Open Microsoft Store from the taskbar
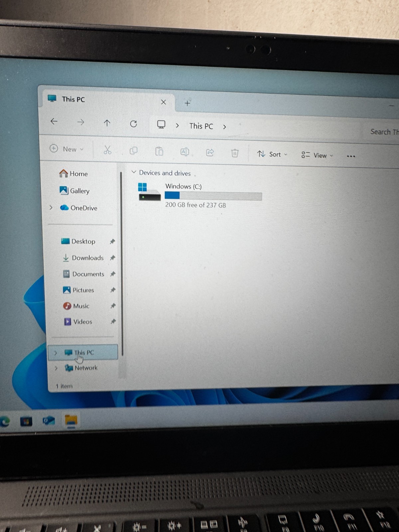This screenshot has width=399, height=532. tap(26, 422)
